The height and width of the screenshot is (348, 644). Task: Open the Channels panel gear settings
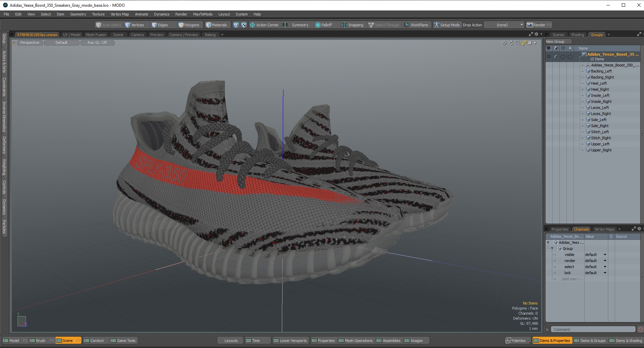point(639,229)
